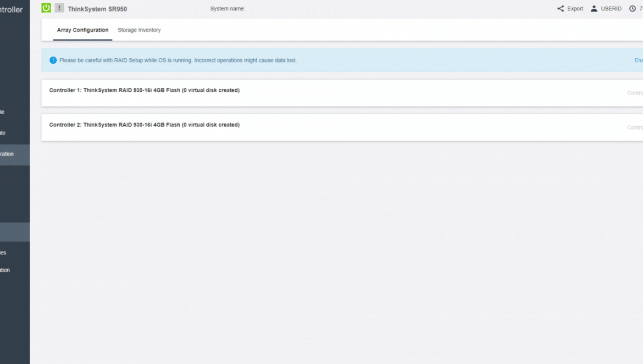
Task: Click the System name label
Action: coord(228,9)
